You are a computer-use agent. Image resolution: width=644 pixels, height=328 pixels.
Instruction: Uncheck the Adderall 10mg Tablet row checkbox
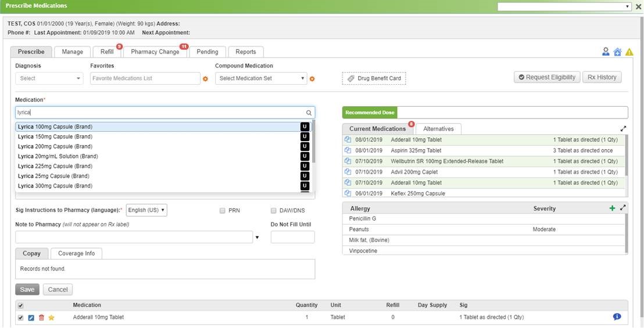click(x=21, y=318)
